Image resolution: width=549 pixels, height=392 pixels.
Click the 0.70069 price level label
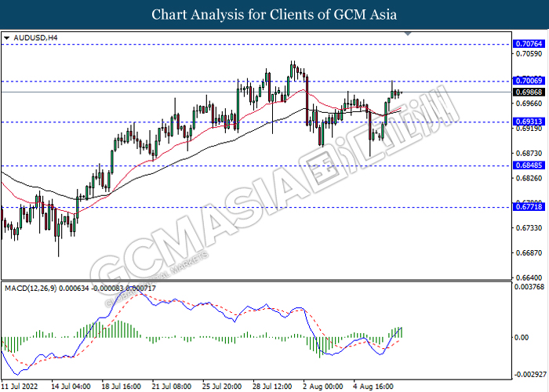pos(529,81)
